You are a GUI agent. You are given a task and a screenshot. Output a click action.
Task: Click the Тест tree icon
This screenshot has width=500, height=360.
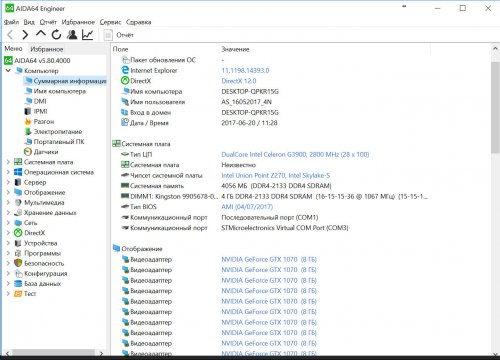[18, 294]
